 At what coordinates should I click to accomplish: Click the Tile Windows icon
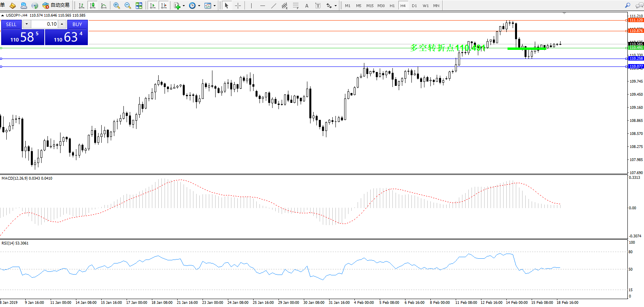pyautogui.click(x=139, y=6)
